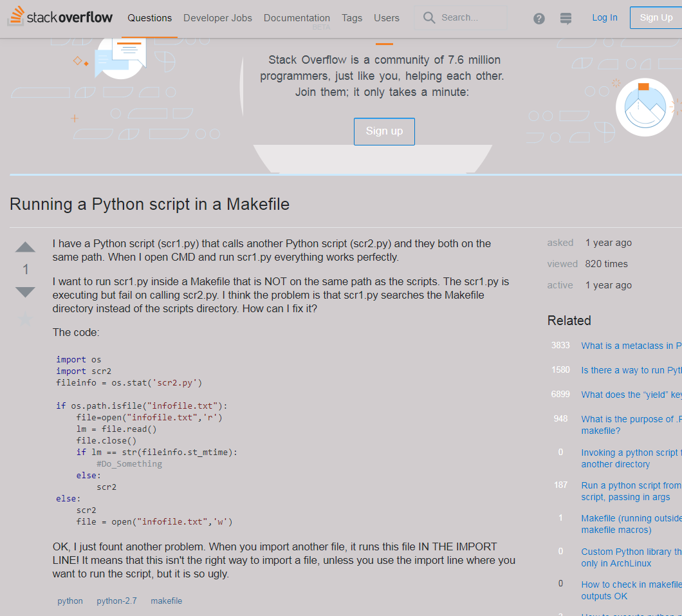Click the score '3833' in Related
Viewport: 682px width, 616px height.
560,346
